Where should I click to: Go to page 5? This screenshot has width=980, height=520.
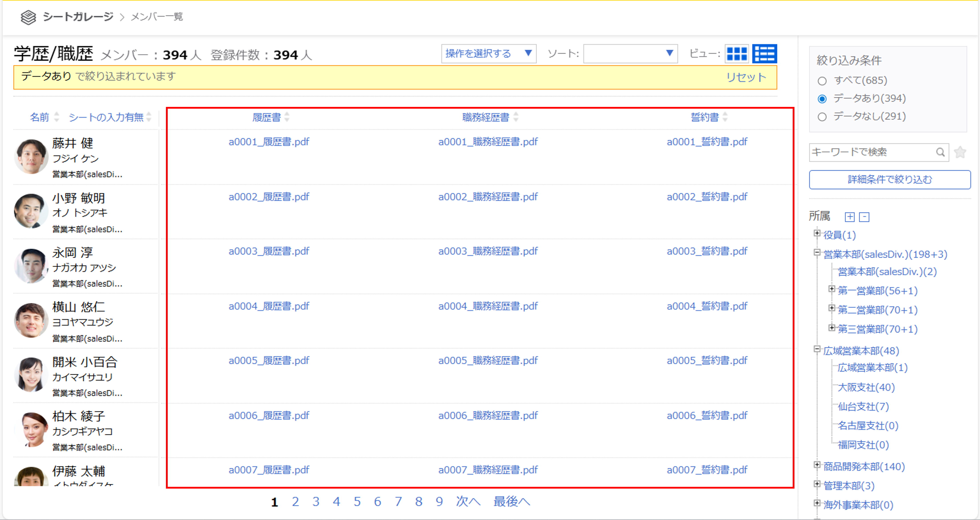[357, 502]
